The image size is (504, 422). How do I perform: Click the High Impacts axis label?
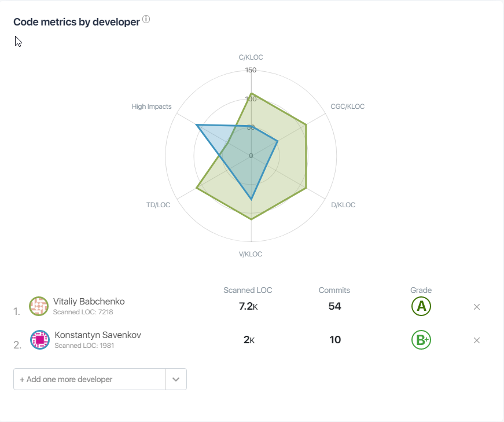[x=152, y=107]
